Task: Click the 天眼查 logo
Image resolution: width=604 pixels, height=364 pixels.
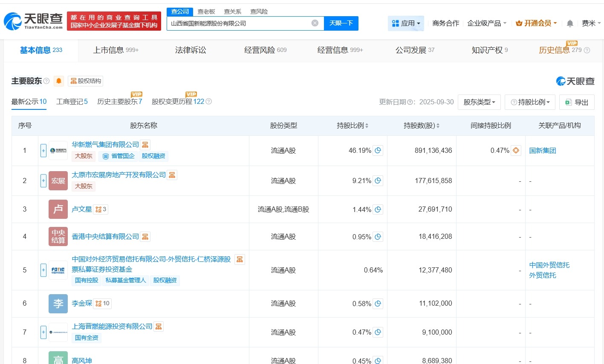Action: pyautogui.click(x=31, y=20)
